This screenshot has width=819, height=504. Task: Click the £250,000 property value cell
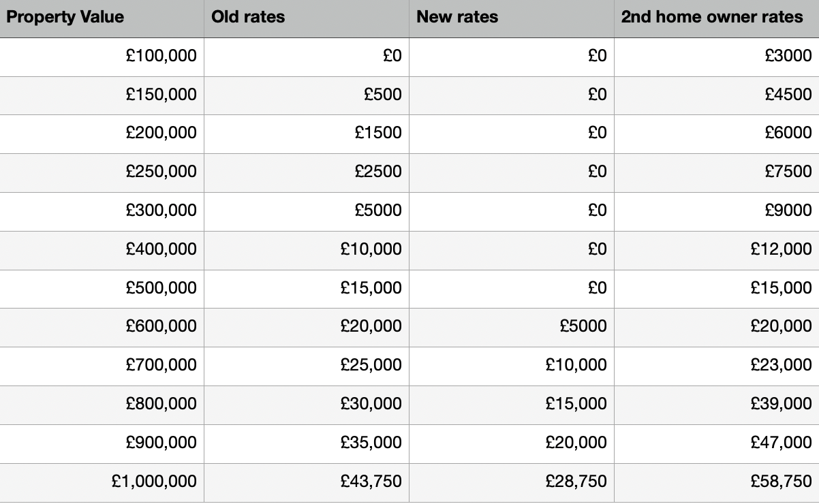coord(102,173)
